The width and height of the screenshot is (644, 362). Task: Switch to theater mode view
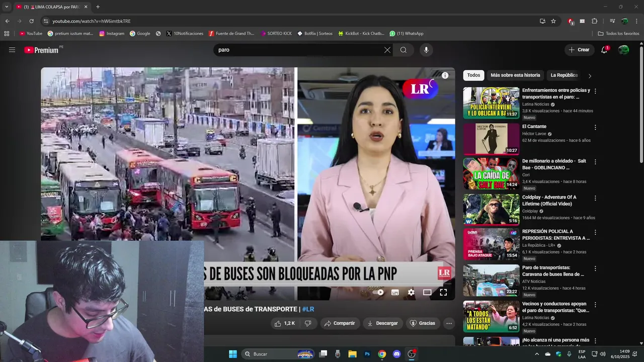tap(427, 292)
